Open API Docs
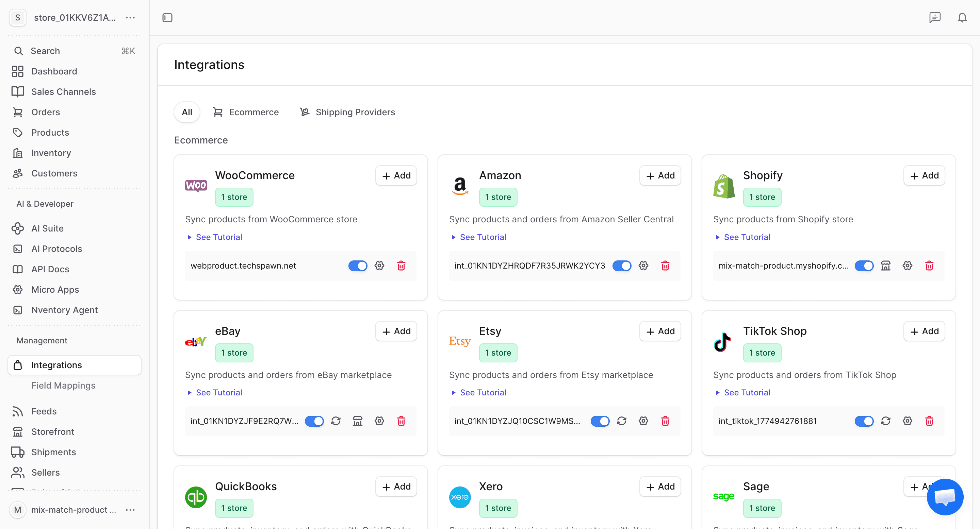This screenshot has width=980, height=529. click(x=75, y=269)
